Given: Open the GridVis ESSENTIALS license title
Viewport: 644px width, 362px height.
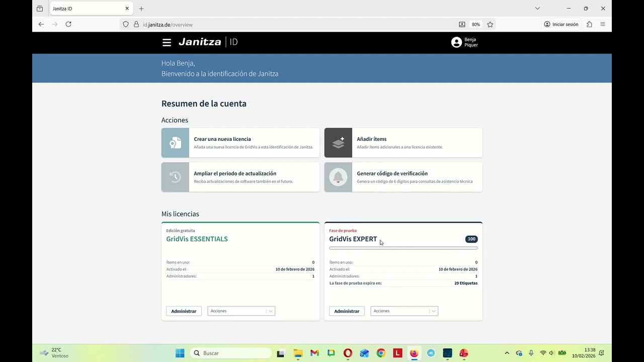Looking at the screenshot, I should coord(197,239).
